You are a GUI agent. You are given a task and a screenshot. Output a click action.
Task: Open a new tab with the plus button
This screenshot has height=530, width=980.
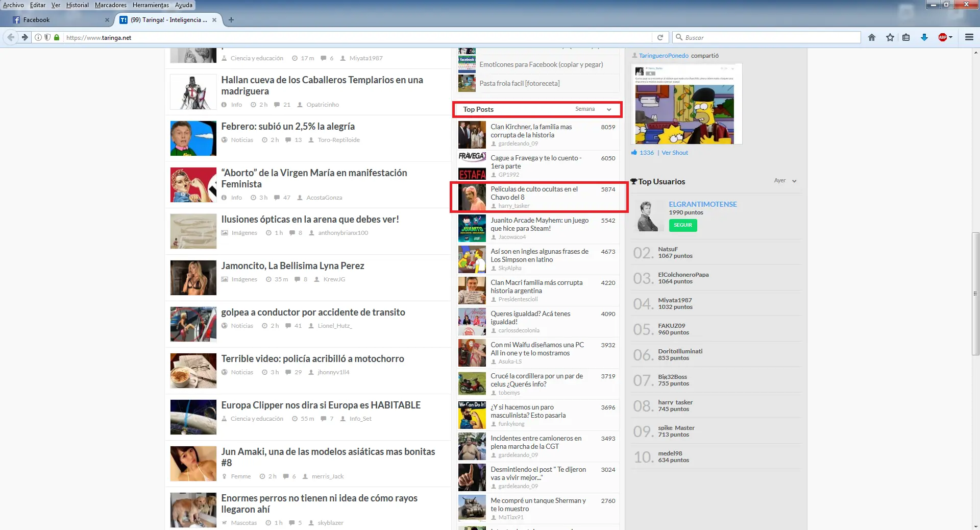point(231,20)
